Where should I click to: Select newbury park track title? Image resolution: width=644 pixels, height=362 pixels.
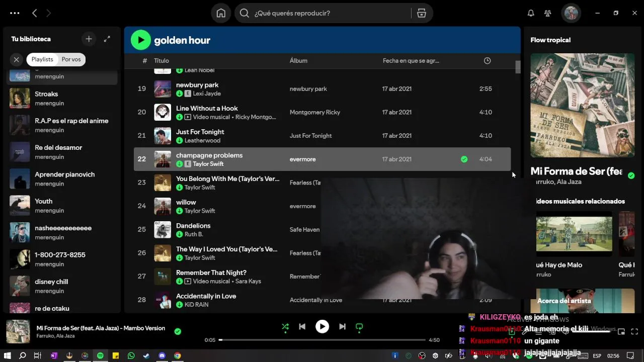[197, 85]
